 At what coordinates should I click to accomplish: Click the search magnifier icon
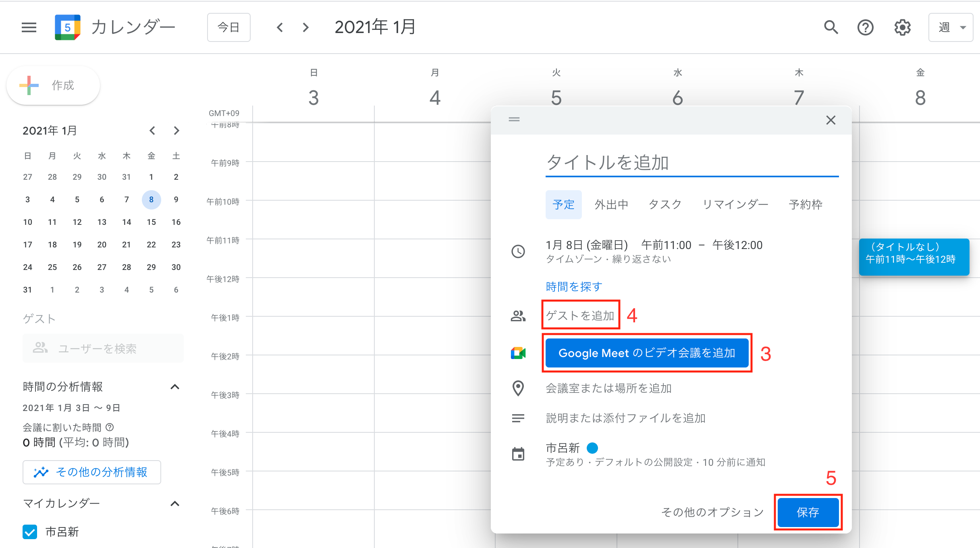(831, 27)
